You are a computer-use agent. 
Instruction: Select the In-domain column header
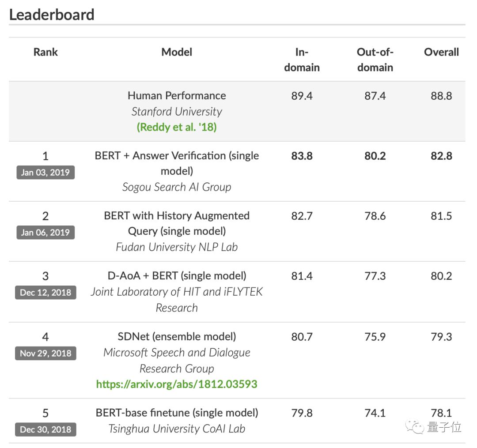(302, 60)
